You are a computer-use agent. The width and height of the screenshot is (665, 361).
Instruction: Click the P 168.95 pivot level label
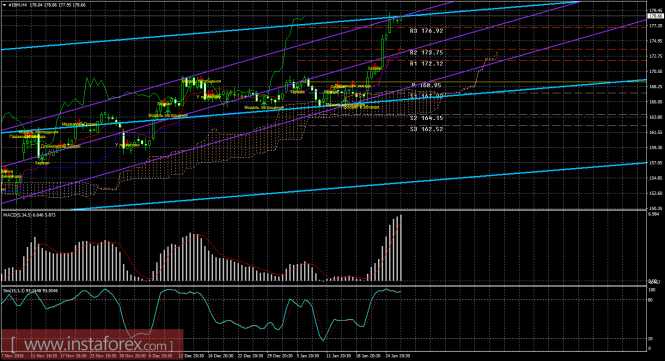426,85
